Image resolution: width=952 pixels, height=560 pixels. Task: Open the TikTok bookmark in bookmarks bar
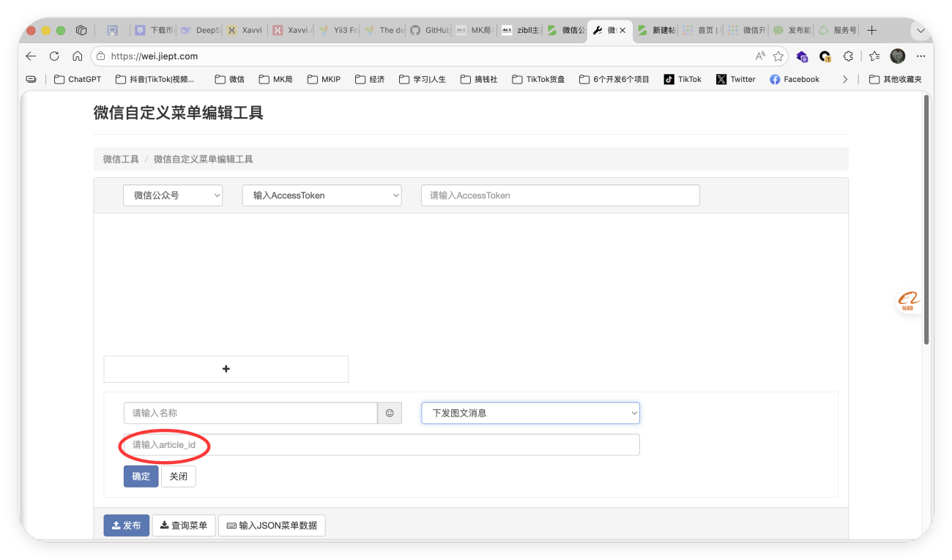683,79
